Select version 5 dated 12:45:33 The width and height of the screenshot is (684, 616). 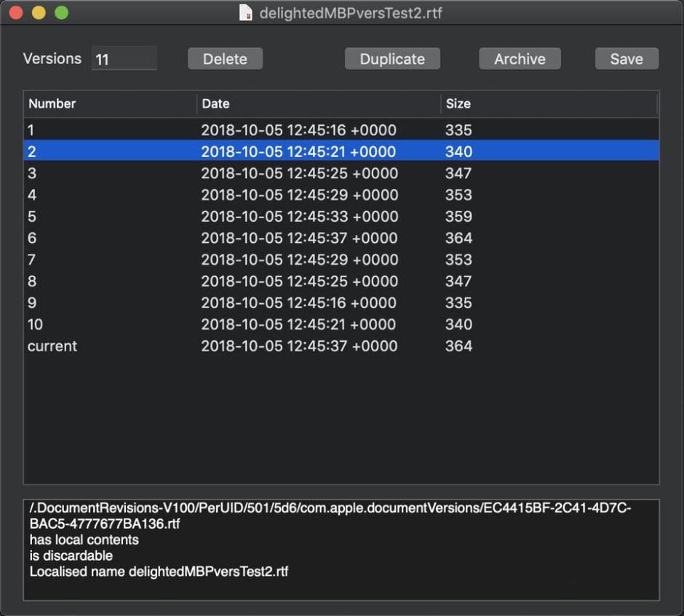[x=341, y=217]
